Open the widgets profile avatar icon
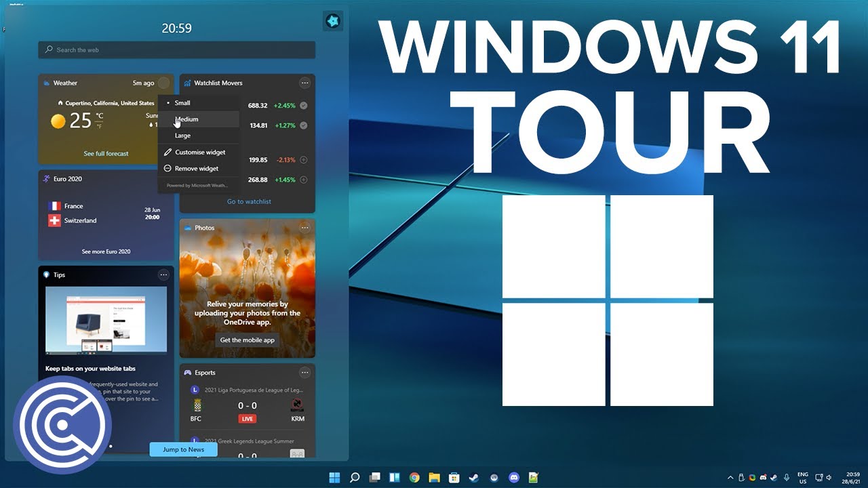The image size is (868, 488). click(333, 21)
